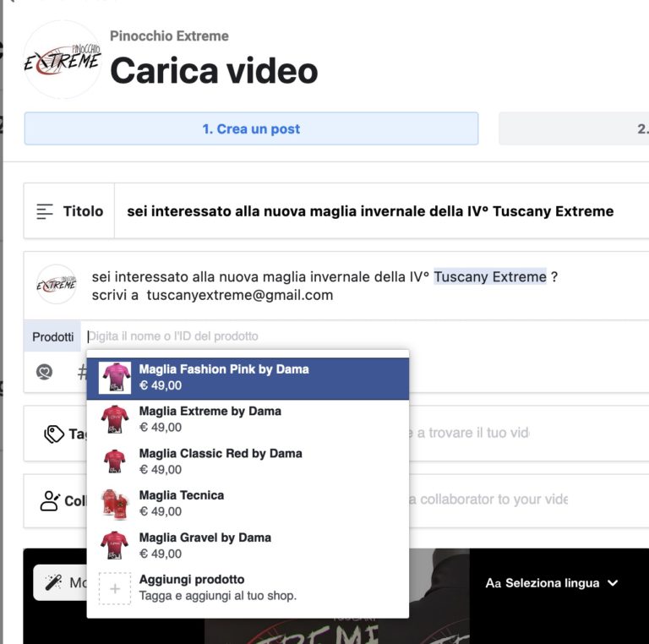Click the tags input field
The height and width of the screenshot is (644, 649).
coord(529,433)
